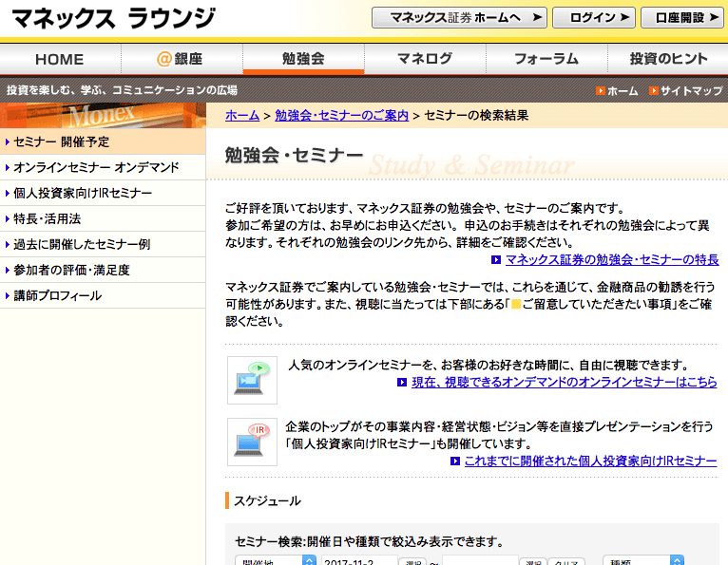Click the Monex banner image in sidebar

(103, 116)
